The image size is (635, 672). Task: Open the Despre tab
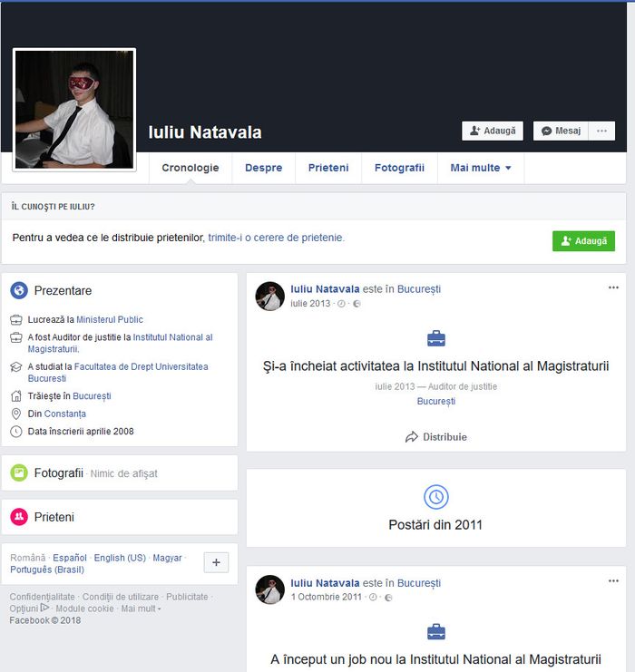(264, 168)
